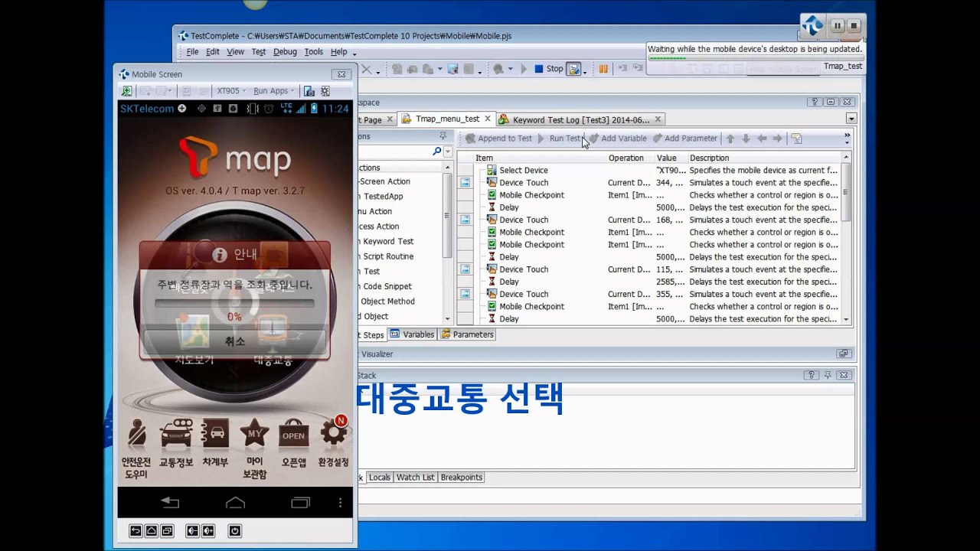Click the power hardware button

point(234,530)
